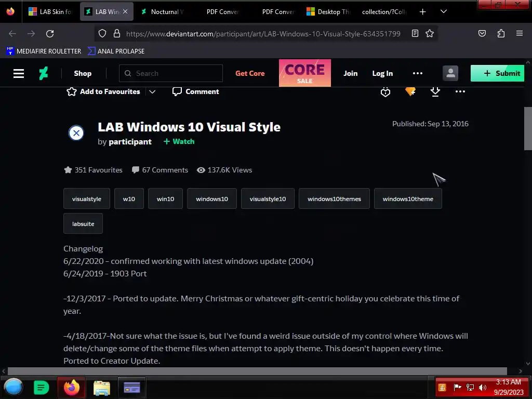Open the Firefox View icon in tab bar
Viewport: 532px width, 399px height.
(10, 11)
